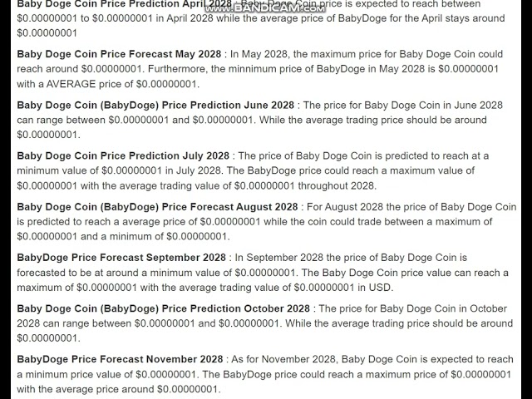This screenshot has width=532, height=399.
Task: Click the 'Price Prediction April 2028' heading
Action: pos(125,5)
